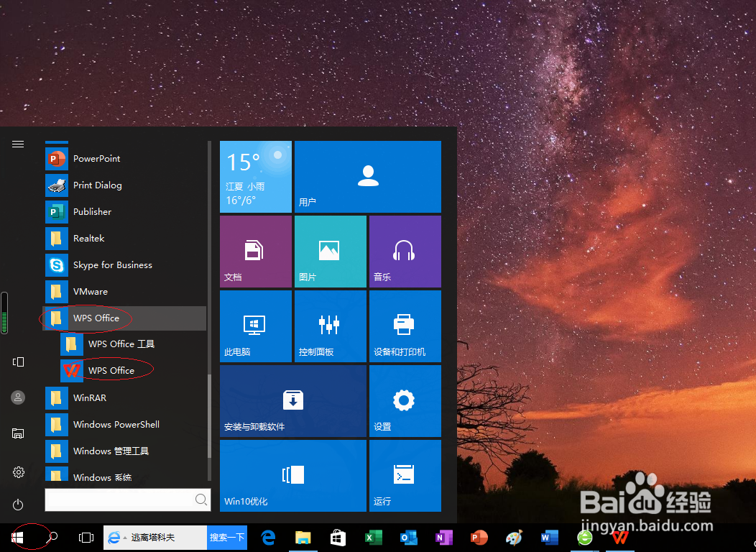Click the power button in start sidebar
This screenshot has height=552, width=756.
click(18, 505)
